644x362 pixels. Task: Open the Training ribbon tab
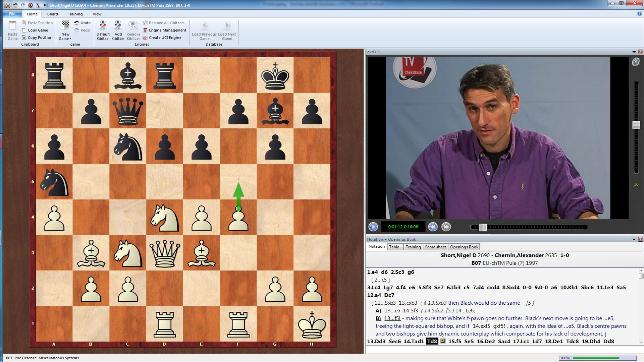pyautogui.click(x=75, y=14)
